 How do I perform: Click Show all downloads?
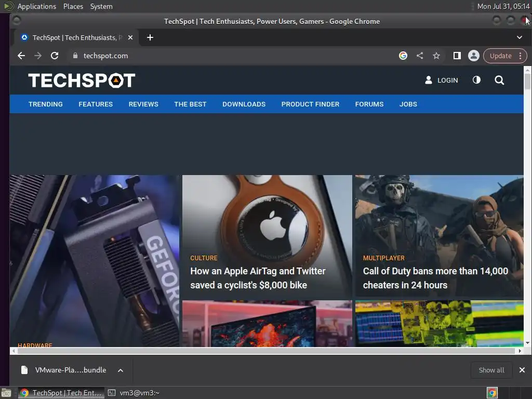[x=491, y=370]
